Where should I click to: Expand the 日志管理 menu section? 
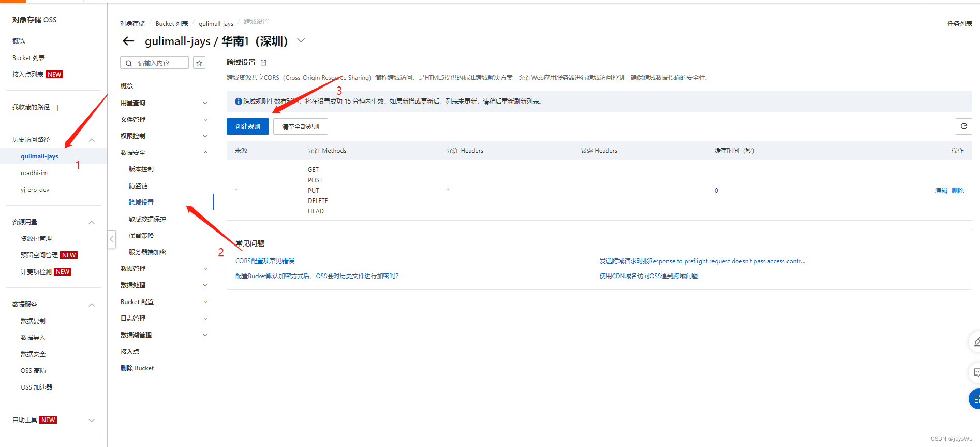(205, 319)
